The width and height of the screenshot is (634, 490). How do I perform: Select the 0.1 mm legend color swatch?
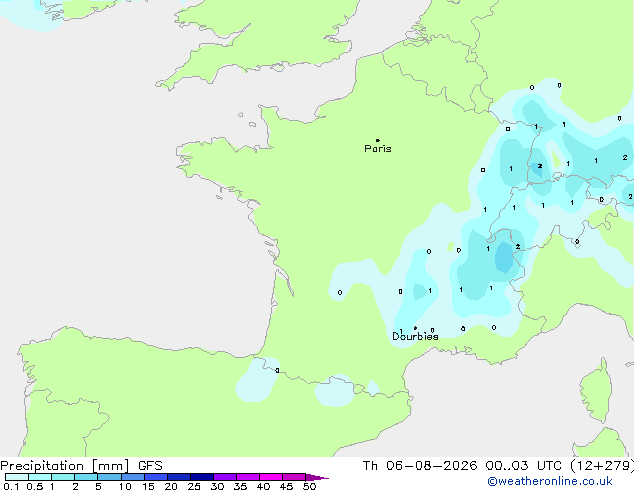(17, 477)
